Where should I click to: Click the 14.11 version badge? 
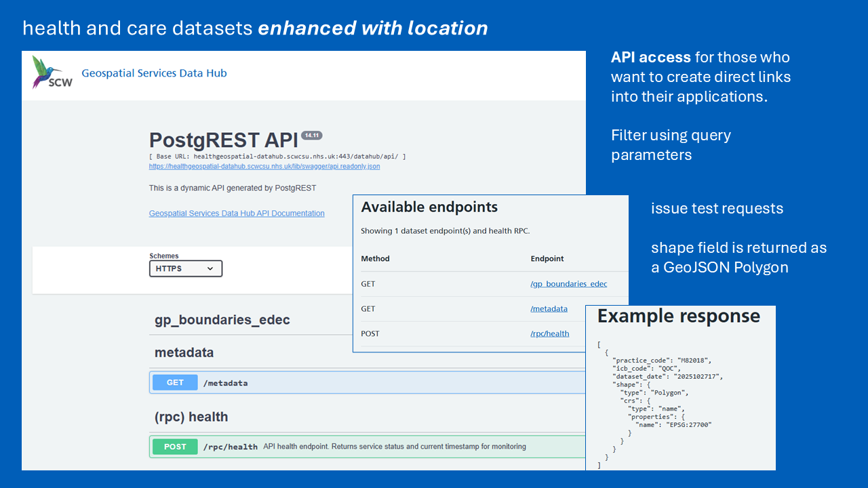click(312, 136)
